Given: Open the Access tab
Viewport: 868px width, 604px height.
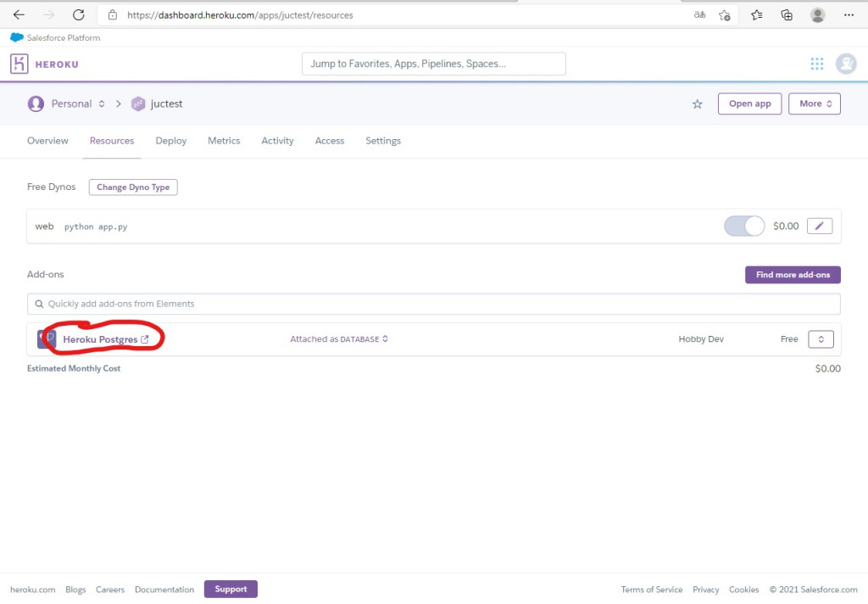Looking at the screenshot, I should pos(330,141).
